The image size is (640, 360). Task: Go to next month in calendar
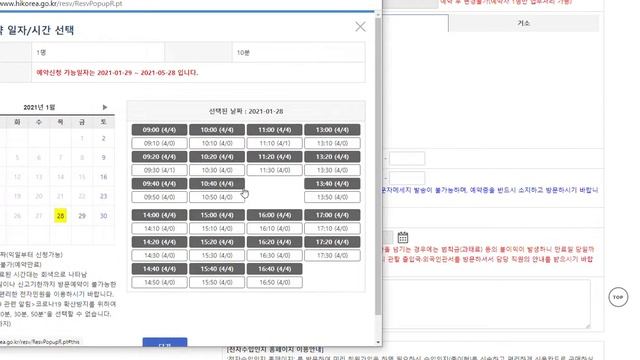click(104, 107)
